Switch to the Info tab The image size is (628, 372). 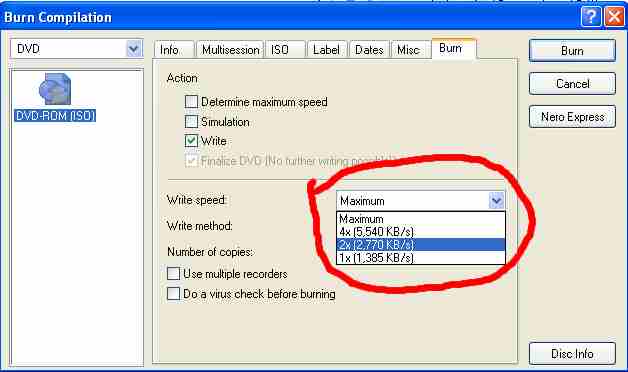(x=174, y=50)
